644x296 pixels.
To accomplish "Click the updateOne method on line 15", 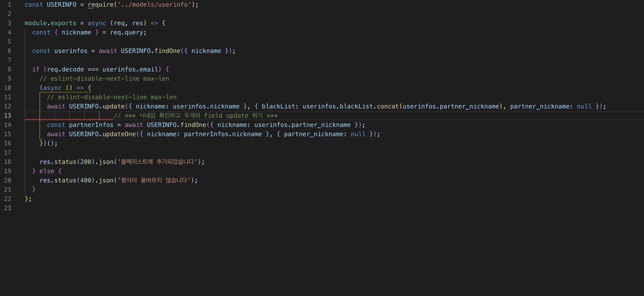I will (x=119, y=134).
